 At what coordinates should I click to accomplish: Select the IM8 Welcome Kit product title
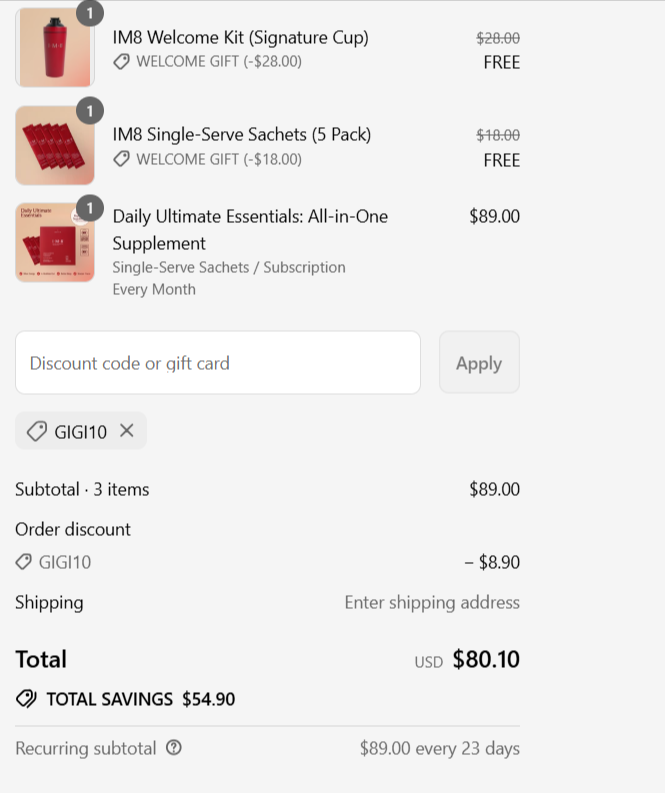click(x=240, y=37)
